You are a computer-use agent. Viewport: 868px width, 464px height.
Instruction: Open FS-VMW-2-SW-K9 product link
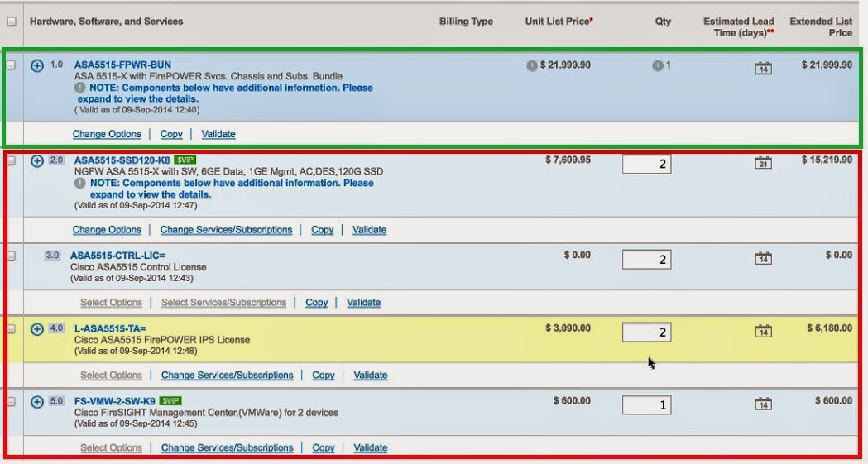pyautogui.click(x=114, y=401)
